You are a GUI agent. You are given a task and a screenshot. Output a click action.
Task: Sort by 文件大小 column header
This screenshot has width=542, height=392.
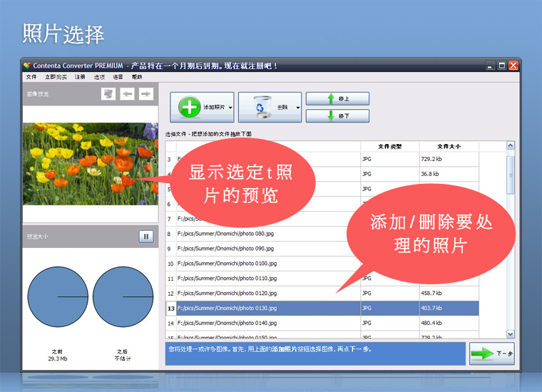(x=449, y=146)
